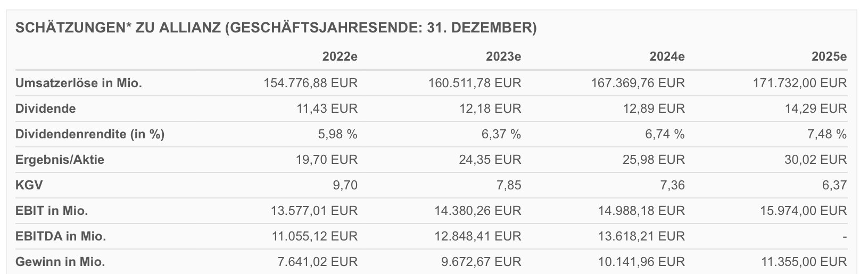Screen dimensions: 868x274
Task: Click the table title about Allianz estimates
Action: pyautogui.click(x=276, y=28)
